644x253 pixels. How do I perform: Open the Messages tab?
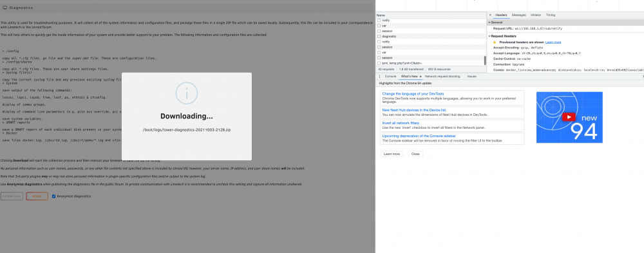pos(518,15)
